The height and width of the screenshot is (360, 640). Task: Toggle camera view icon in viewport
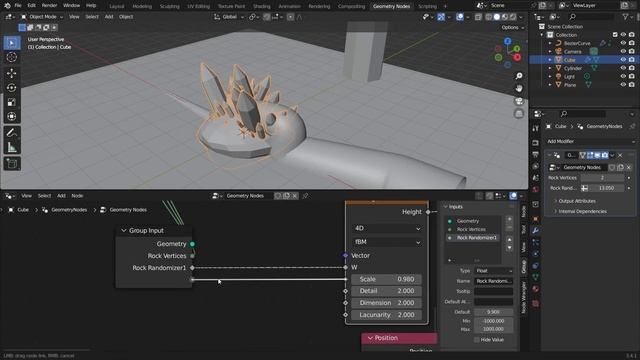pos(519,101)
